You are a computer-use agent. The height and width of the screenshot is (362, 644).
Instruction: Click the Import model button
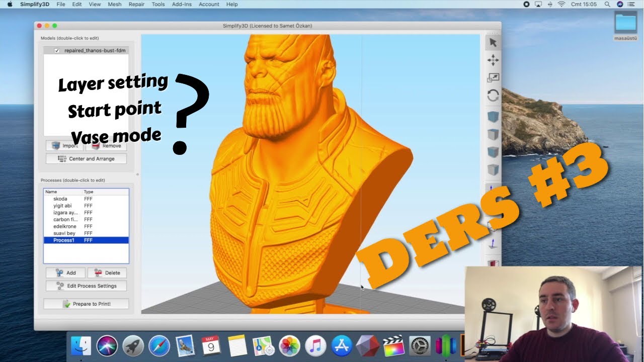(x=65, y=146)
